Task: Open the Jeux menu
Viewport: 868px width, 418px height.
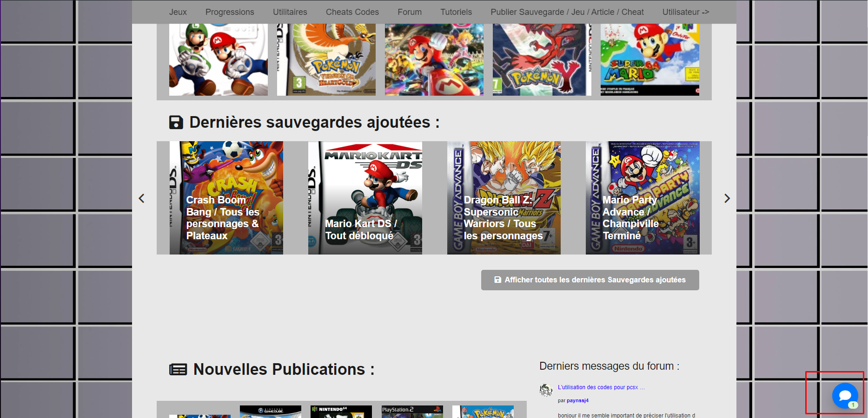Action: (x=178, y=12)
